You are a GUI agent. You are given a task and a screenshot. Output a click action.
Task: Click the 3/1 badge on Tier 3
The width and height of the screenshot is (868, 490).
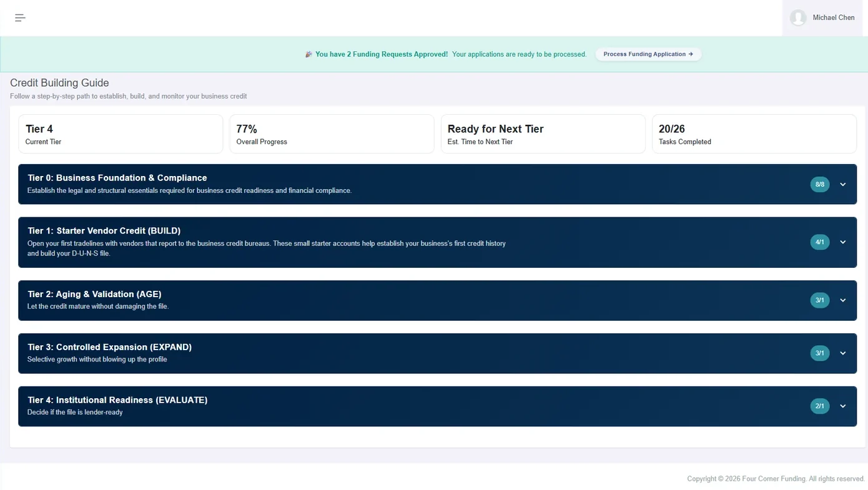pyautogui.click(x=820, y=353)
